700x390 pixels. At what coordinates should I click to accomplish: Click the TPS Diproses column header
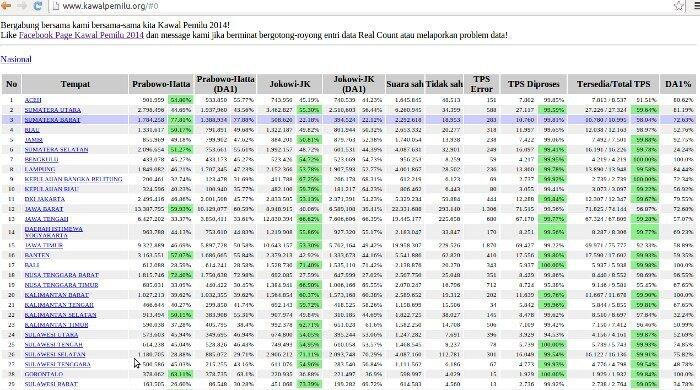pyautogui.click(x=533, y=84)
